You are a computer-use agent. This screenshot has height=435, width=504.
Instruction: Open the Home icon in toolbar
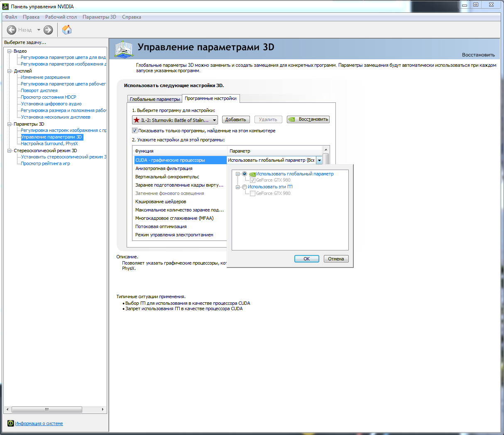(x=67, y=30)
